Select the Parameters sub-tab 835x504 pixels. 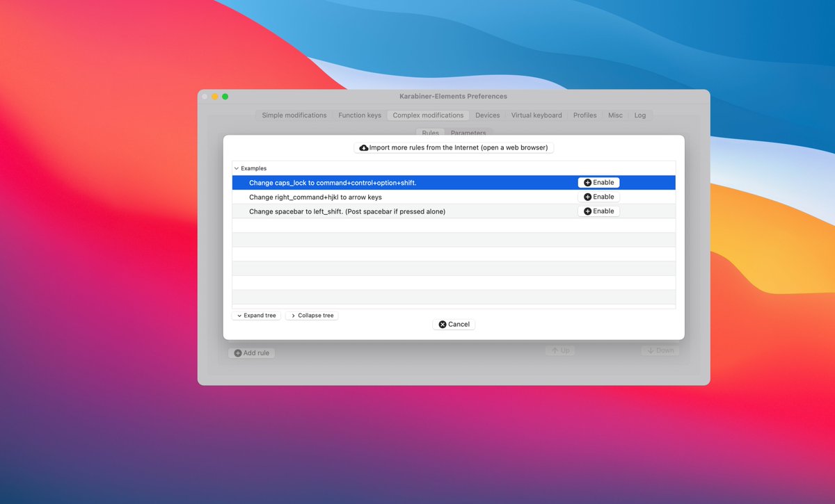coord(468,132)
